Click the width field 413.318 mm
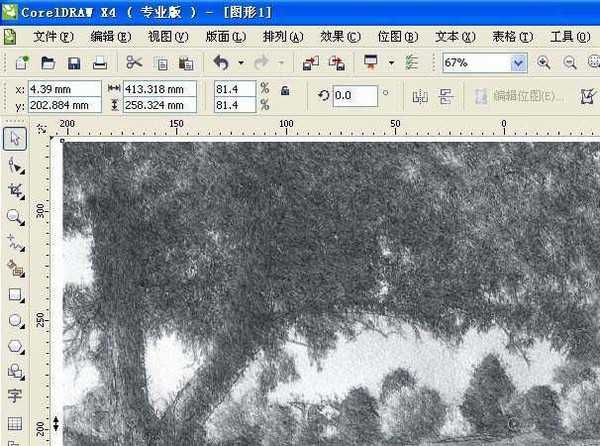Image resolution: width=600 pixels, height=446 pixels. (160, 89)
